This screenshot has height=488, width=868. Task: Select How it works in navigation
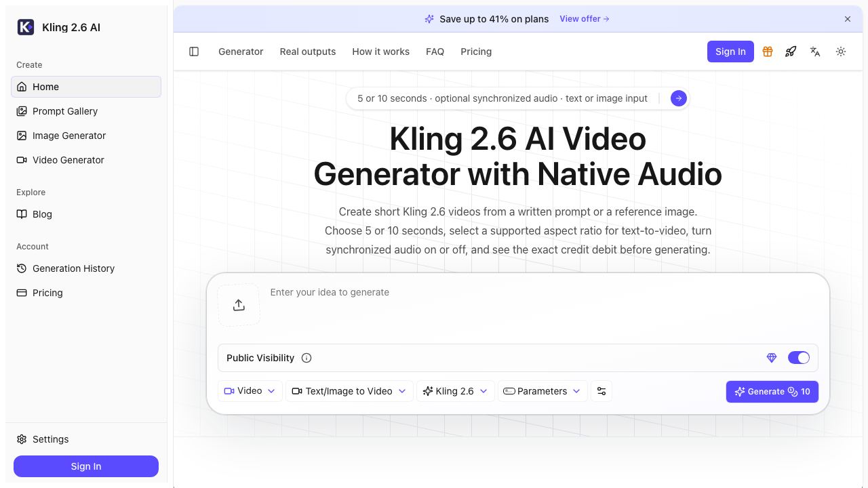click(x=381, y=52)
